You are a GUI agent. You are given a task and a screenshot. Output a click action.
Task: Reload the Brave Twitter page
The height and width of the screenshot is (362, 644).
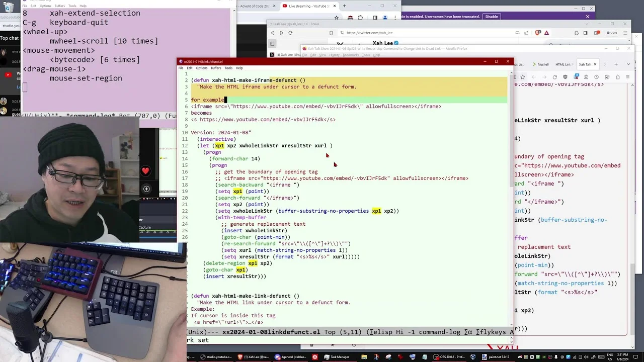[290, 33]
